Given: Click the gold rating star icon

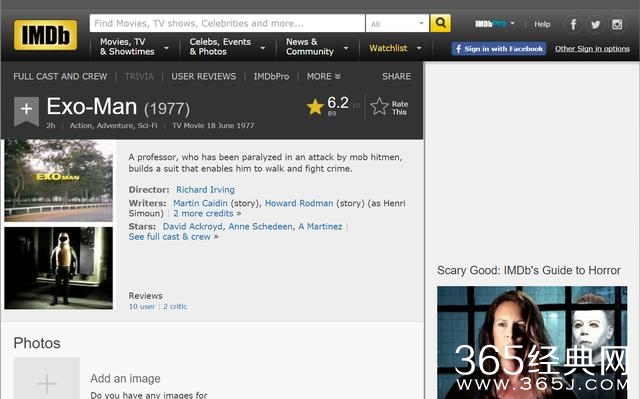Looking at the screenshot, I should [315, 107].
